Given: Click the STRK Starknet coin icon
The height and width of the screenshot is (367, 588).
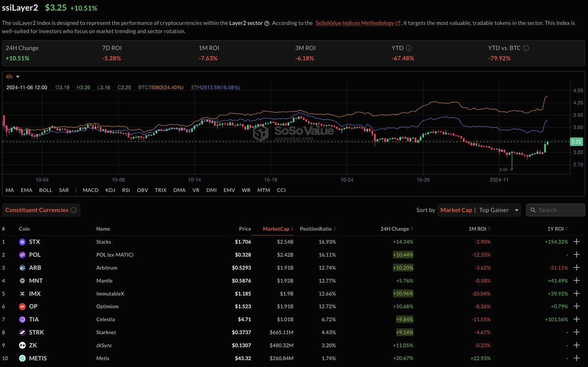Looking at the screenshot, I should click(x=22, y=332).
